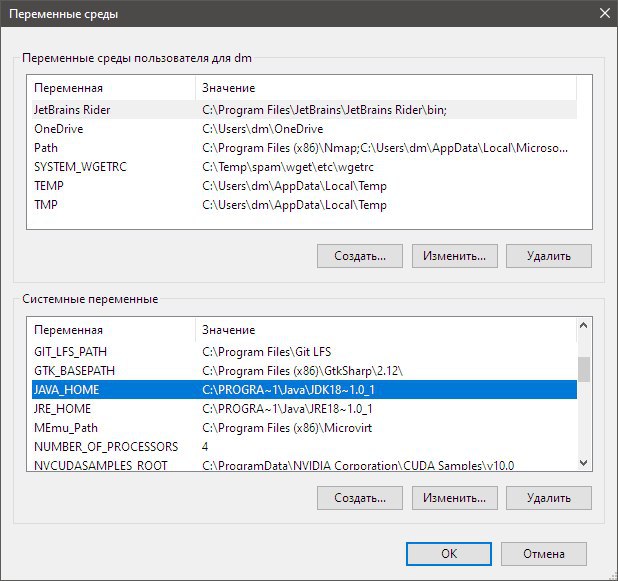Viewport: 618px width, 581px height.
Task: Select the MEmu_Path system variable
Action: pos(304,428)
